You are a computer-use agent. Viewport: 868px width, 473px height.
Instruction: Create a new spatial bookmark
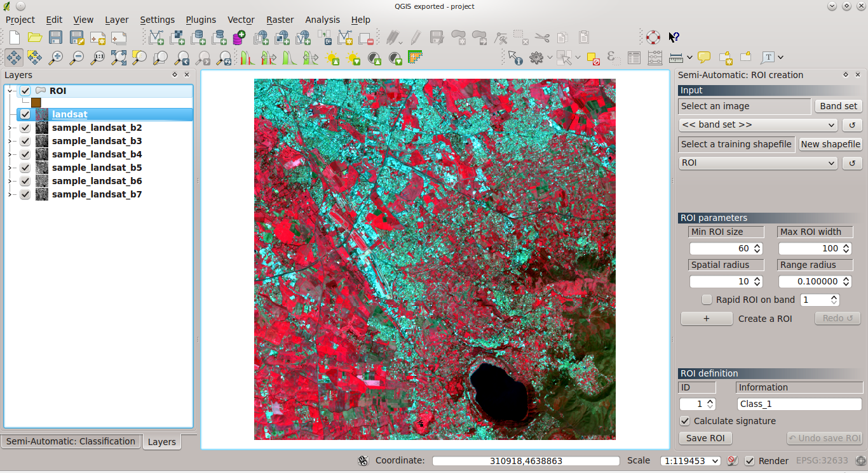tap(725, 57)
